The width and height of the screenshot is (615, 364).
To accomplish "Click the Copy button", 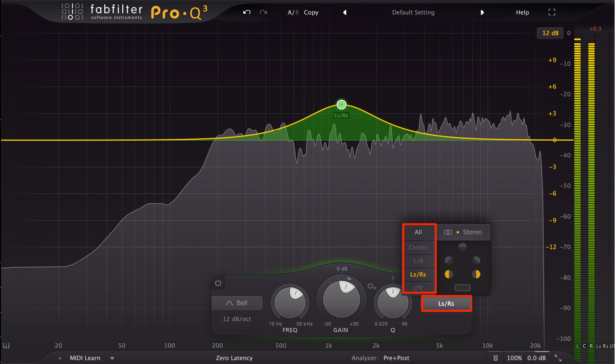I will [311, 12].
